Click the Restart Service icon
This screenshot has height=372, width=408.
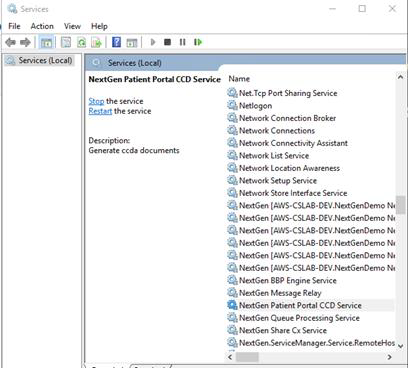[198, 42]
